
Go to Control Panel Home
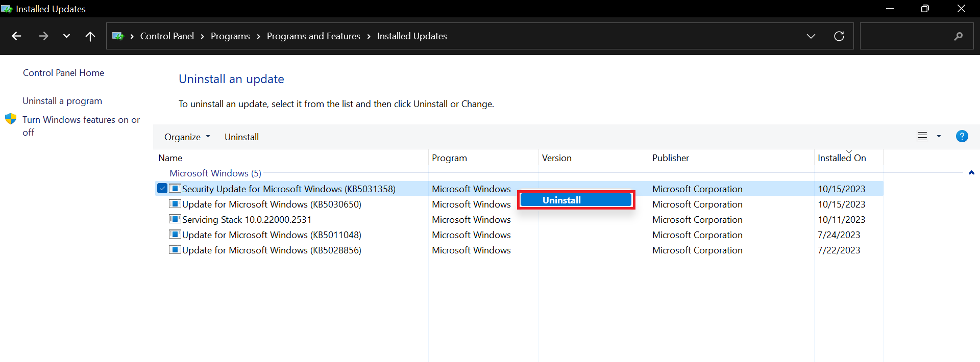click(x=63, y=73)
